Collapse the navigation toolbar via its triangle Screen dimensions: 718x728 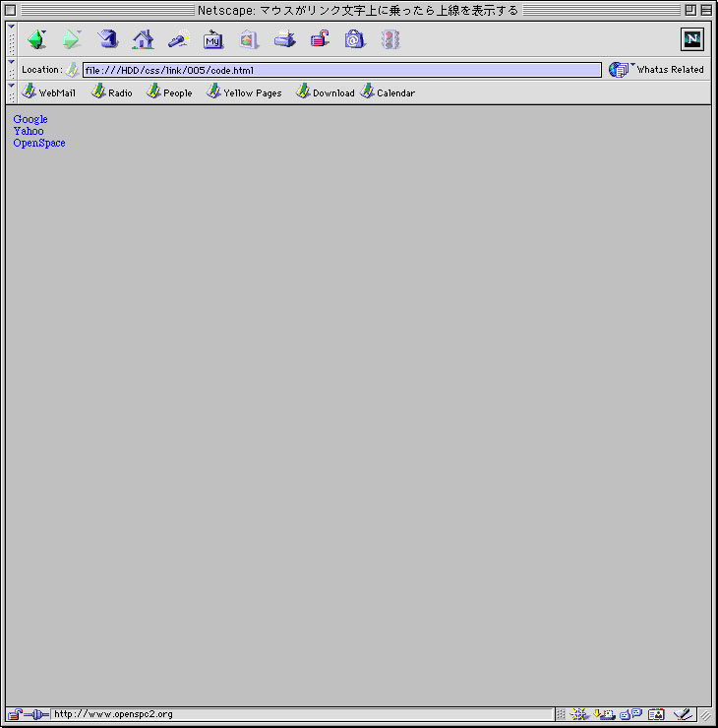point(11,27)
